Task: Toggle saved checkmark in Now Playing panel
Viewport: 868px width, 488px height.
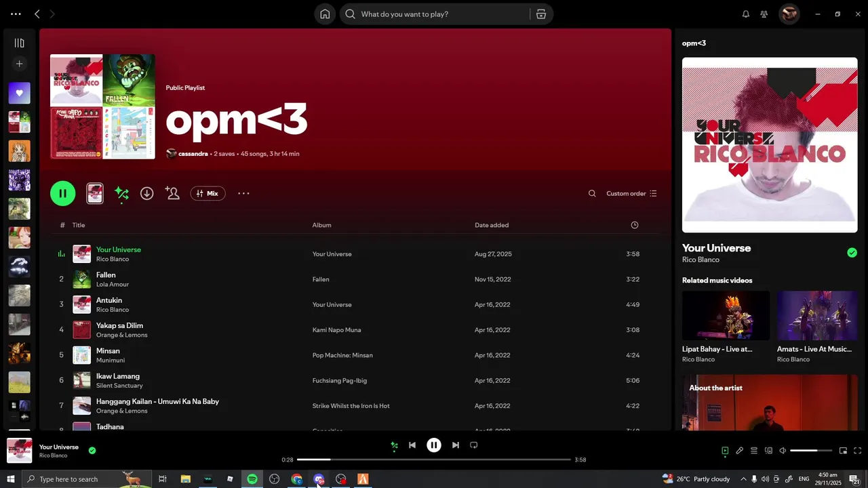Action: pyautogui.click(x=852, y=253)
